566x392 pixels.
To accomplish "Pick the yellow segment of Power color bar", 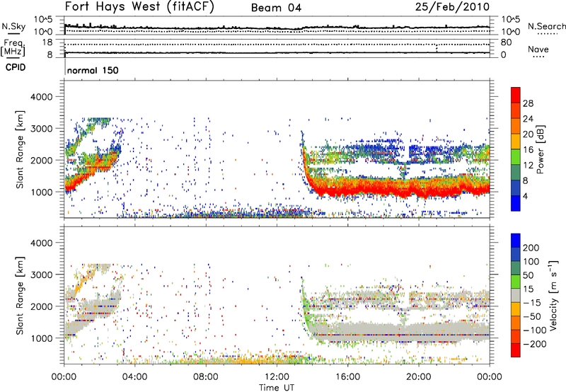I will pyautogui.click(x=516, y=142).
